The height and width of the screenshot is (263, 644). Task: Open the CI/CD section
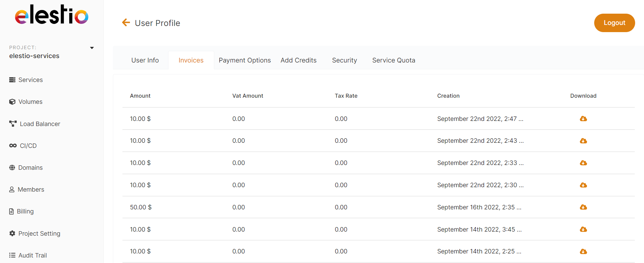click(28, 146)
